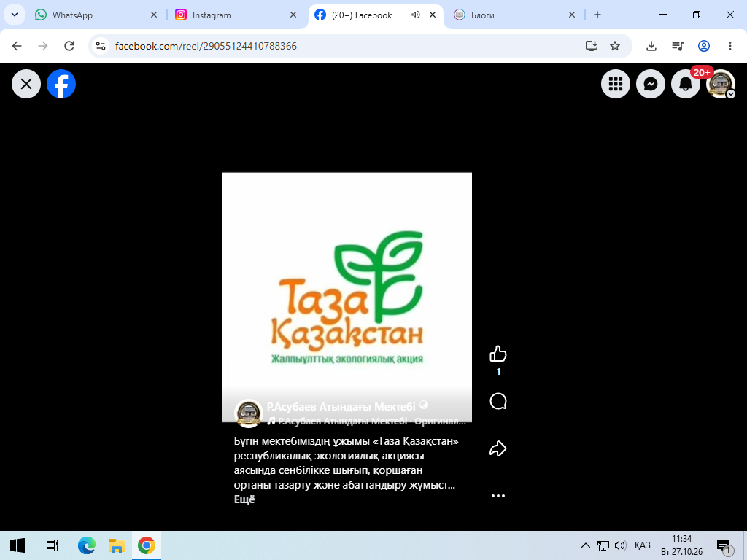Expand the tab search dropdown
The height and width of the screenshot is (560, 747).
[x=15, y=15]
